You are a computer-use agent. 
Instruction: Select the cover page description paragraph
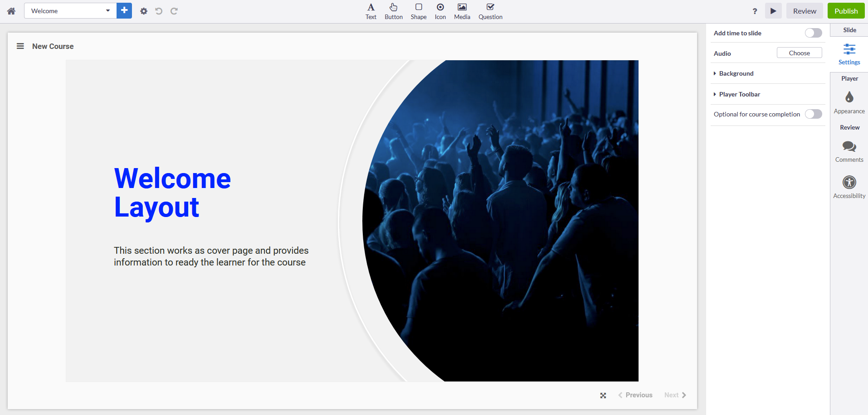click(x=211, y=256)
